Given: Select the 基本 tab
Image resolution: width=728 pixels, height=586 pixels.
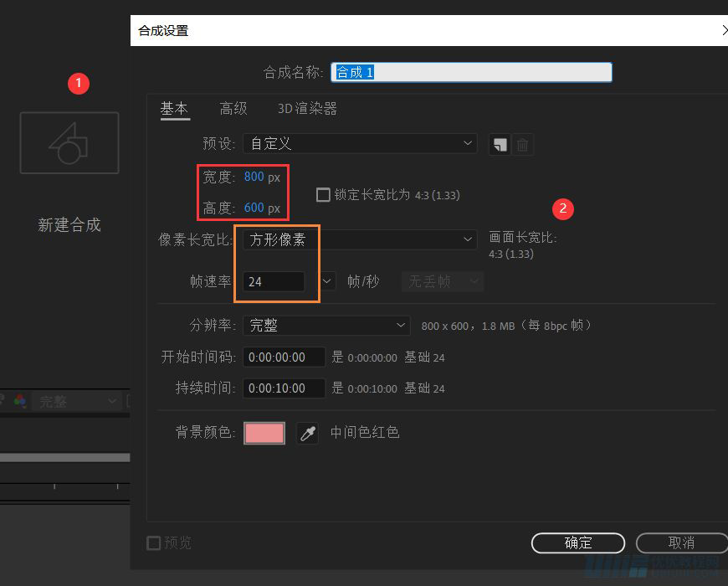Looking at the screenshot, I should (174, 108).
